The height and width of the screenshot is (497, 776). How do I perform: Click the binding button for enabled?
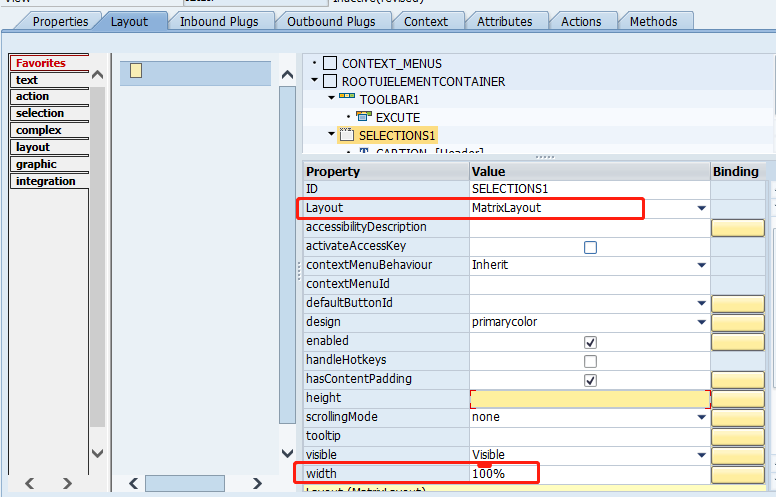[x=738, y=342]
